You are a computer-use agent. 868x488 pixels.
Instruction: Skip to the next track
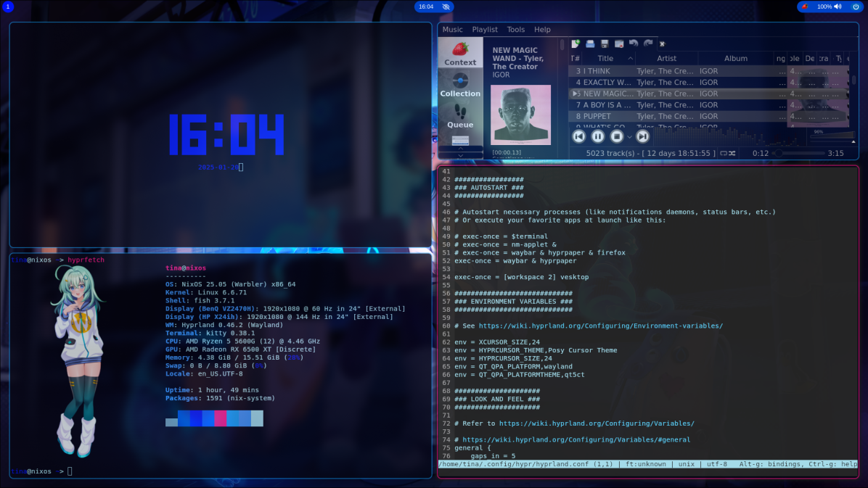click(x=642, y=136)
